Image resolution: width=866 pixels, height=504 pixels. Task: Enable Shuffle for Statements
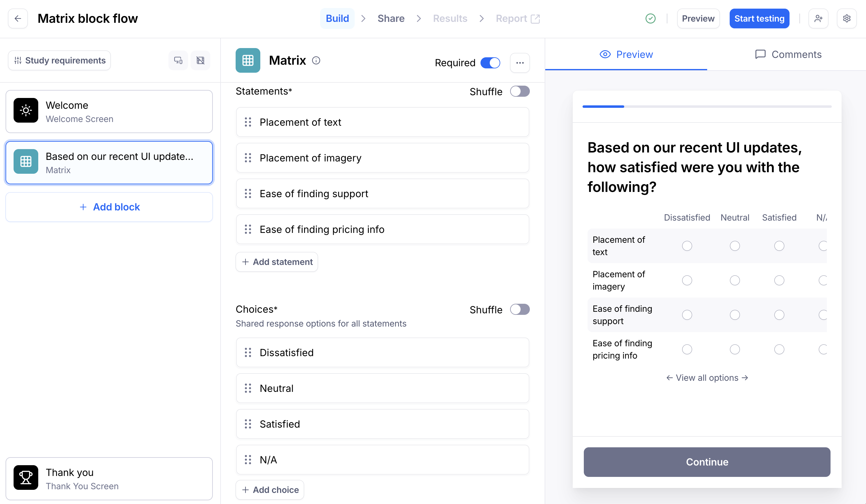pyautogui.click(x=519, y=92)
